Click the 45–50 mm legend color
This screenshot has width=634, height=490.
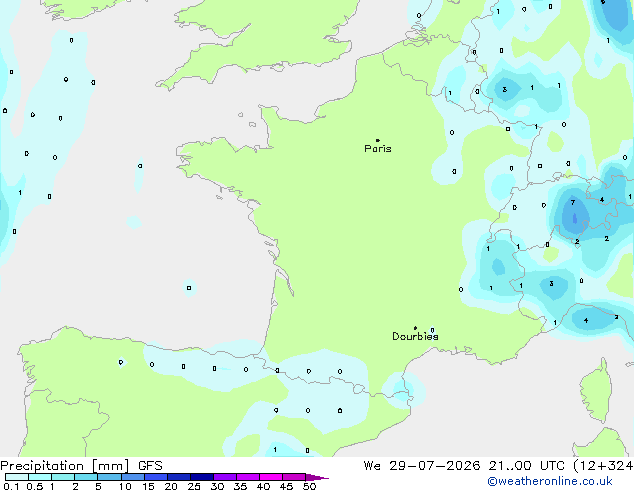click(x=294, y=477)
